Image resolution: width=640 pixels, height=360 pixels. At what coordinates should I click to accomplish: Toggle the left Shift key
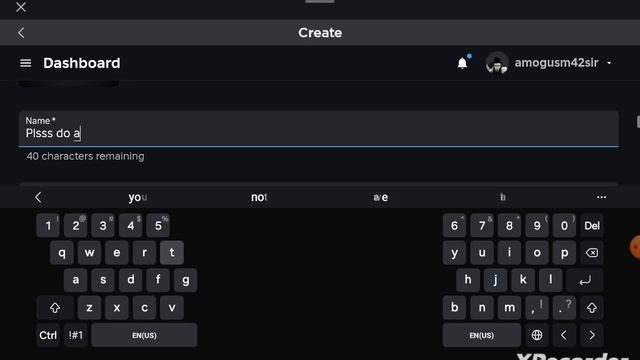[55, 307]
